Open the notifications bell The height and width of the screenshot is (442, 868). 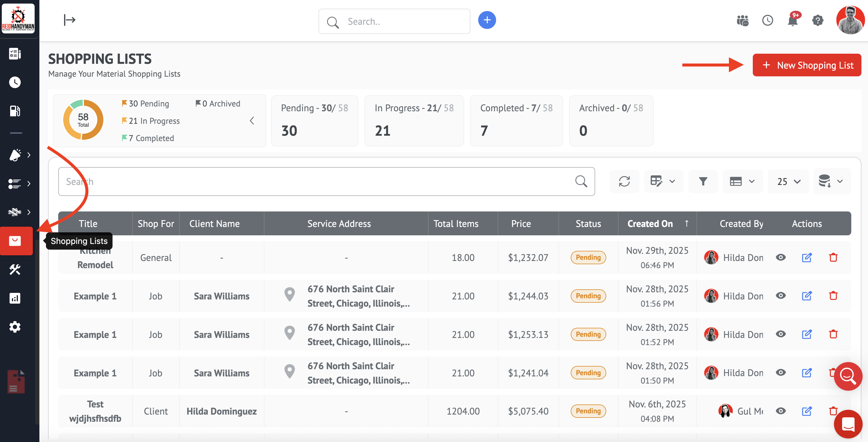tap(792, 21)
